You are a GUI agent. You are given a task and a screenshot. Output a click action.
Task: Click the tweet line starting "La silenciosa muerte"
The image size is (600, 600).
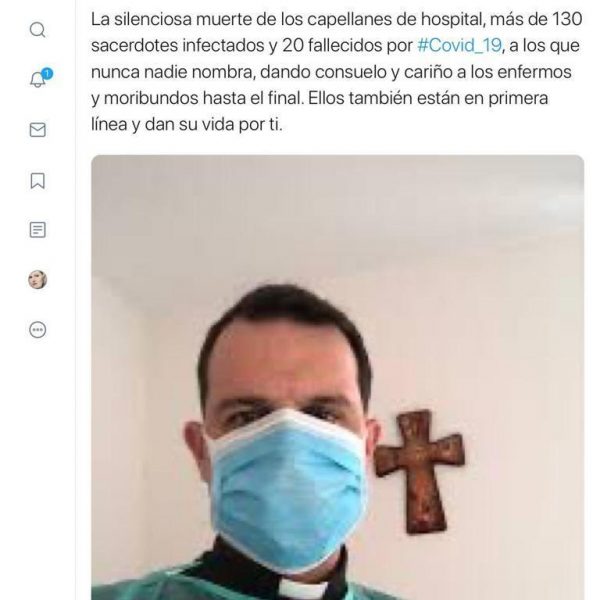click(336, 19)
